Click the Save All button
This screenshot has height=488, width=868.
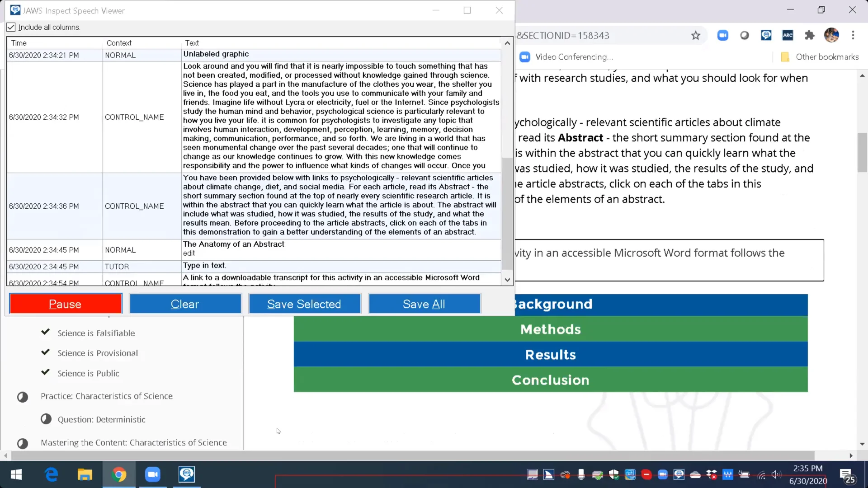tap(424, 304)
